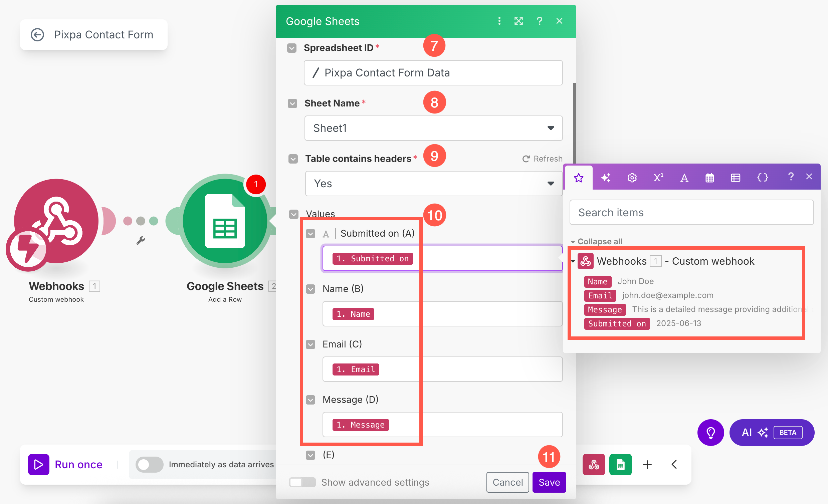Insert the Email variable pill from webhook data

pyautogui.click(x=600, y=295)
